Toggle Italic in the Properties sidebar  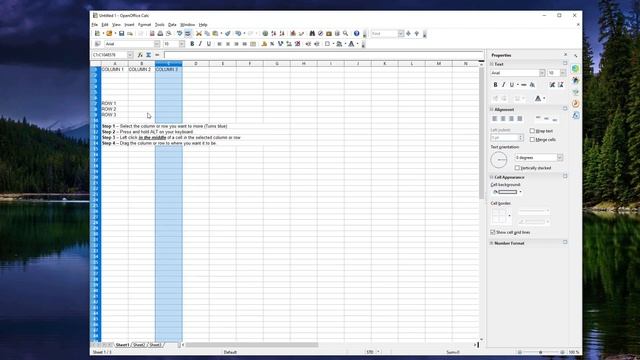504,85
